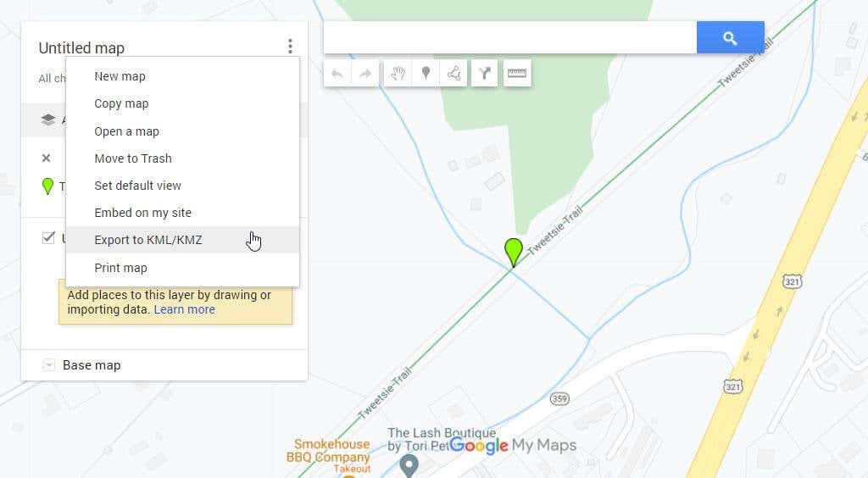Click the green marker on the map

click(514, 253)
